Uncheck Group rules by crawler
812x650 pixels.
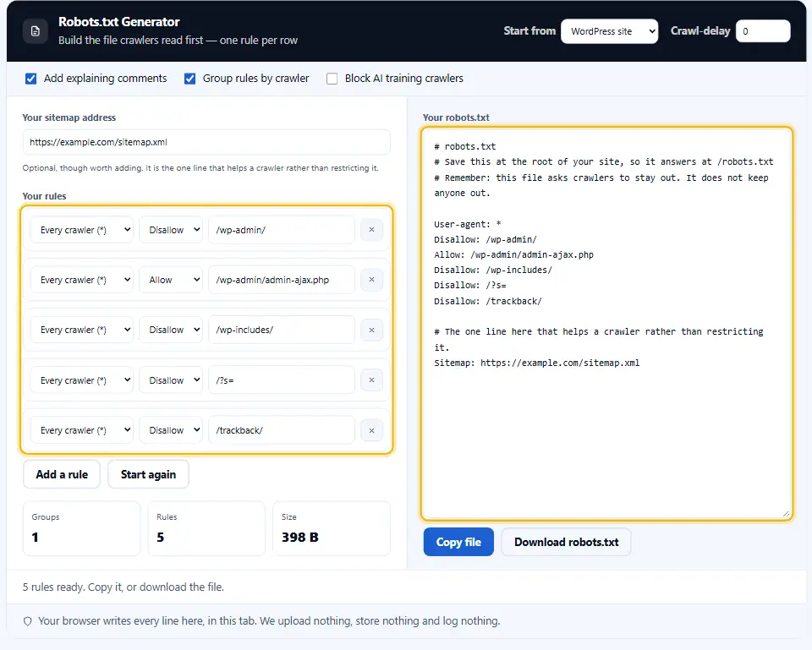190,79
